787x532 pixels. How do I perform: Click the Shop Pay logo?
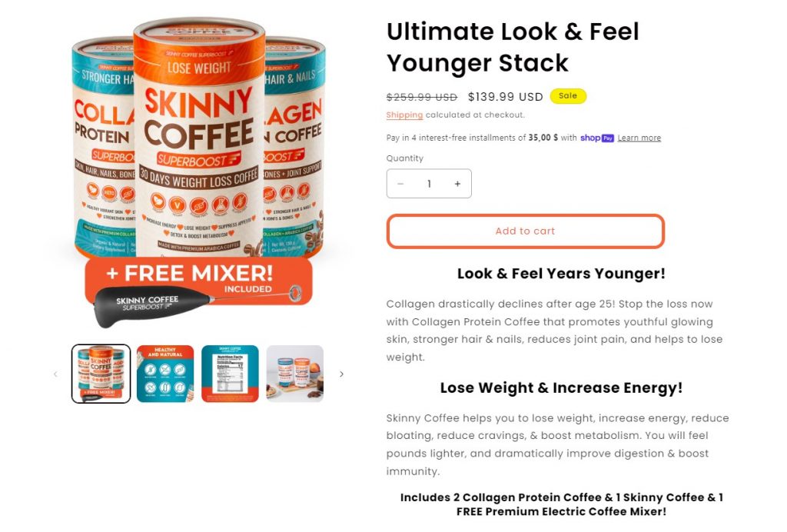click(596, 138)
